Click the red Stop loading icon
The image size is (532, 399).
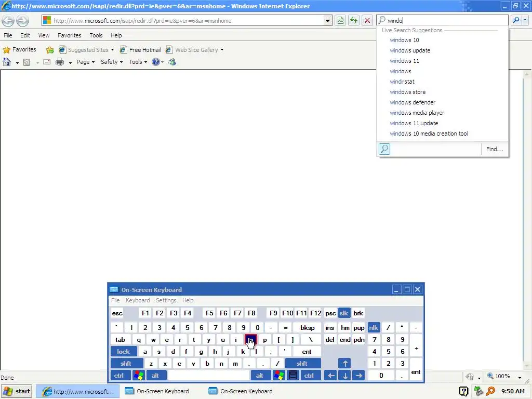coord(367,20)
